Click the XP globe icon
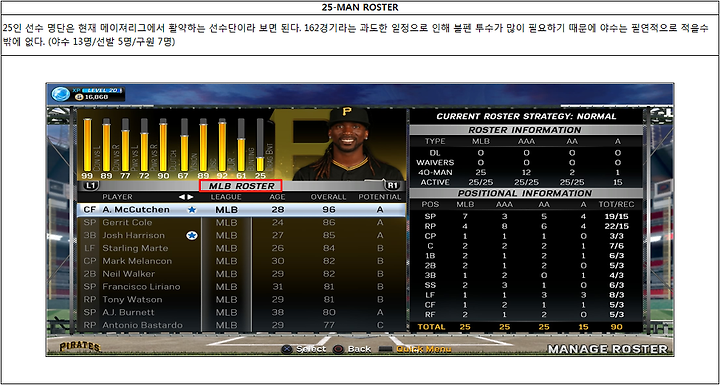 click(61, 94)
